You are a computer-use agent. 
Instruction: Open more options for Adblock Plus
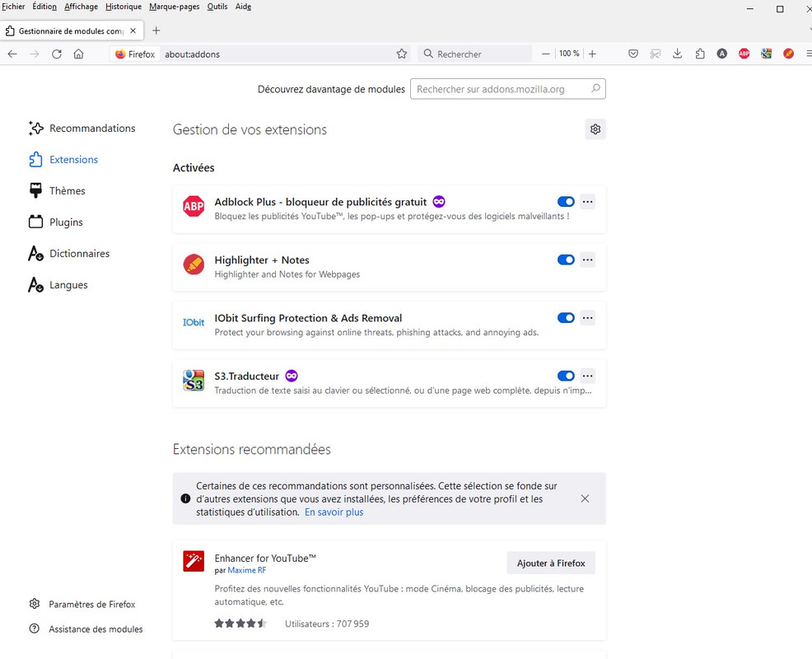pos(587,202)
